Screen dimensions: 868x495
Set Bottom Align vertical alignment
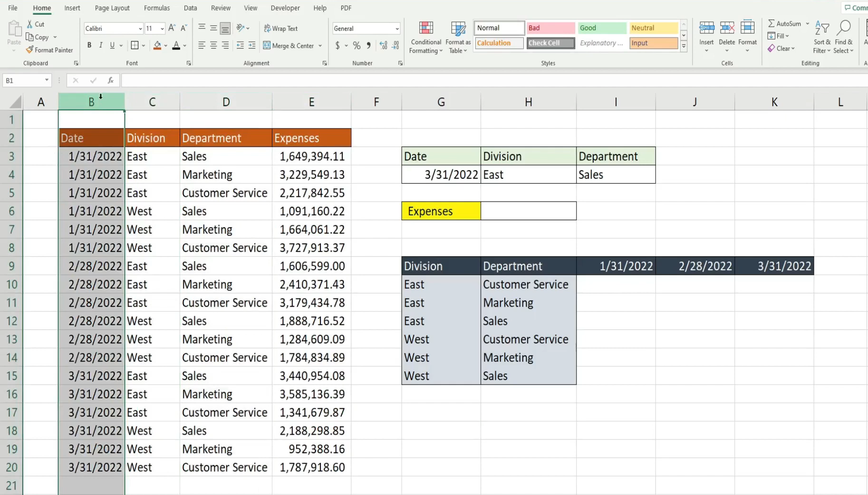click(x=225, y=29)
